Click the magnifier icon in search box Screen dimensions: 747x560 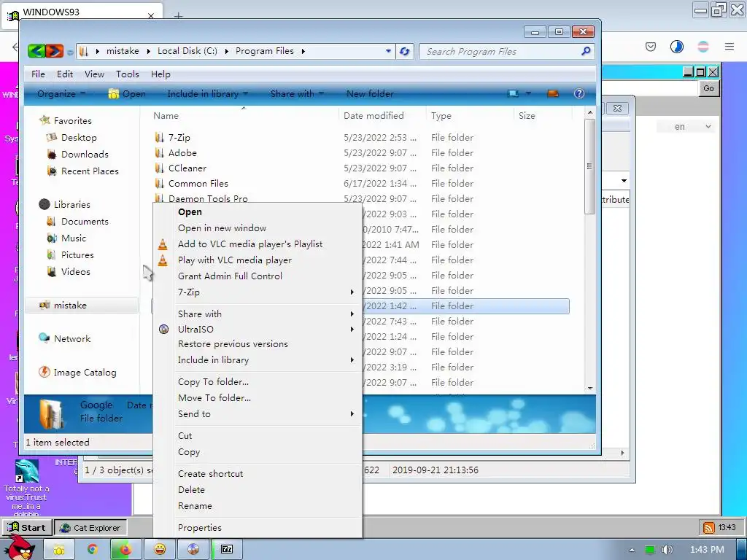pos(586,51)
